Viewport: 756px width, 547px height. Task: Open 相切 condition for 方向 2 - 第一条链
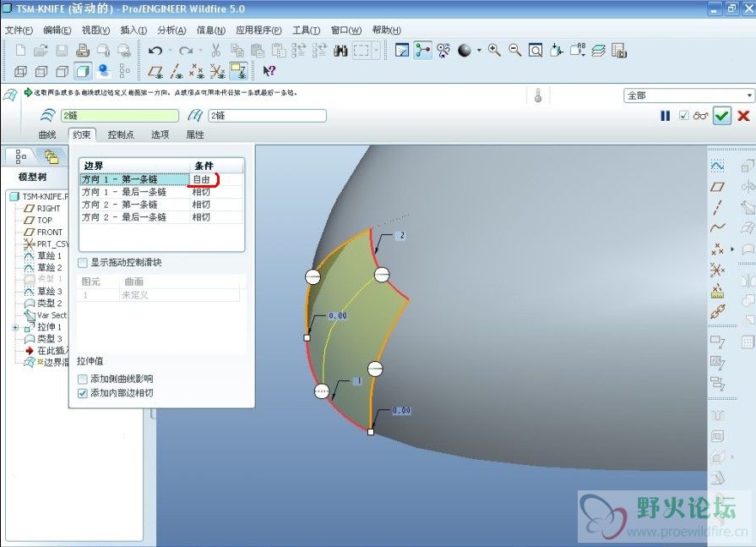216,205
